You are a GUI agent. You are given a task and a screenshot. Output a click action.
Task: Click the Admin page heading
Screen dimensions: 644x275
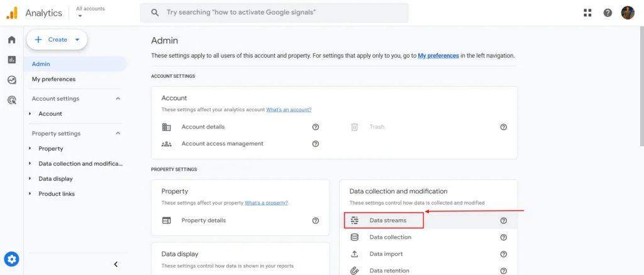(x=164, y=41)
